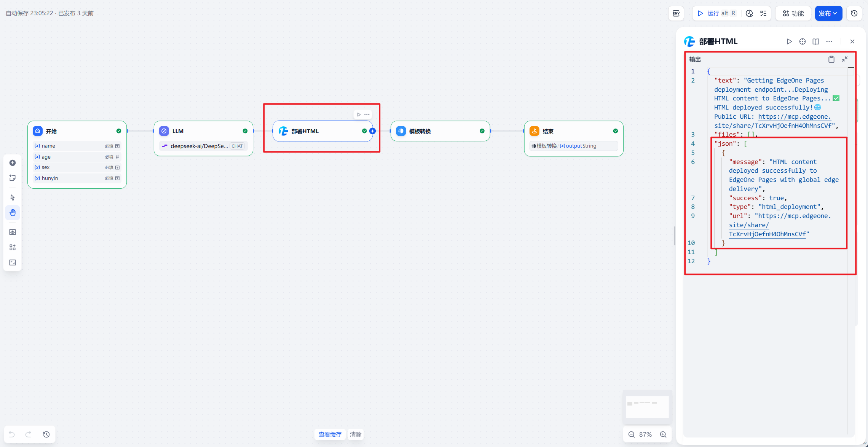Add a note with sticky note icon
868x447 pixels.
tap(13, 178)
